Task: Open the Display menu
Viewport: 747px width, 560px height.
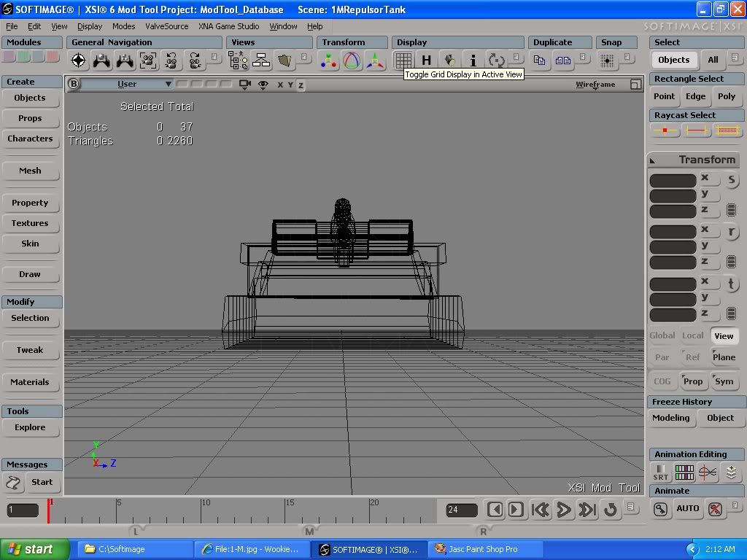Action: click(x=90, y=26)
